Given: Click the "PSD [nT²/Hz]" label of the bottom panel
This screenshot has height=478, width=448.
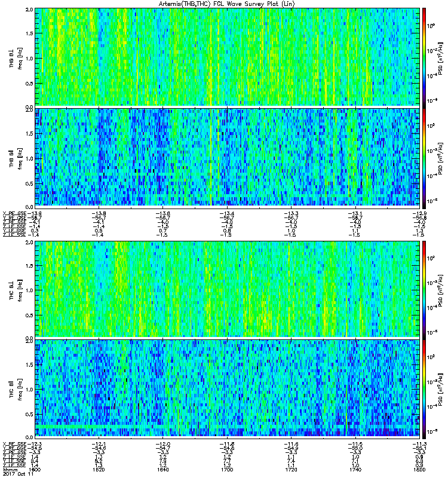Looking at the screenshot, I should point(440,390).
